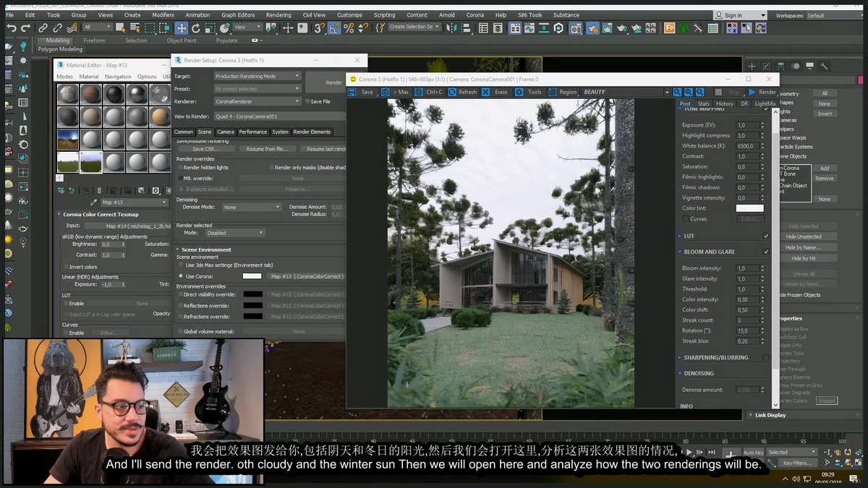Viewport: 868px width, 488px height.
Task: Click Hide Unselected in command panel
Action: tap(804, 236)
